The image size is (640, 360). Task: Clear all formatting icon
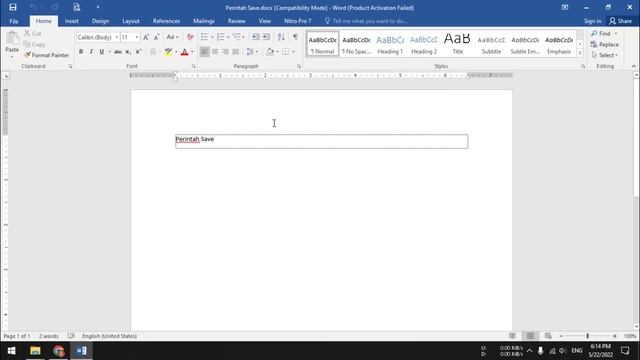click(x=190, y=37)
